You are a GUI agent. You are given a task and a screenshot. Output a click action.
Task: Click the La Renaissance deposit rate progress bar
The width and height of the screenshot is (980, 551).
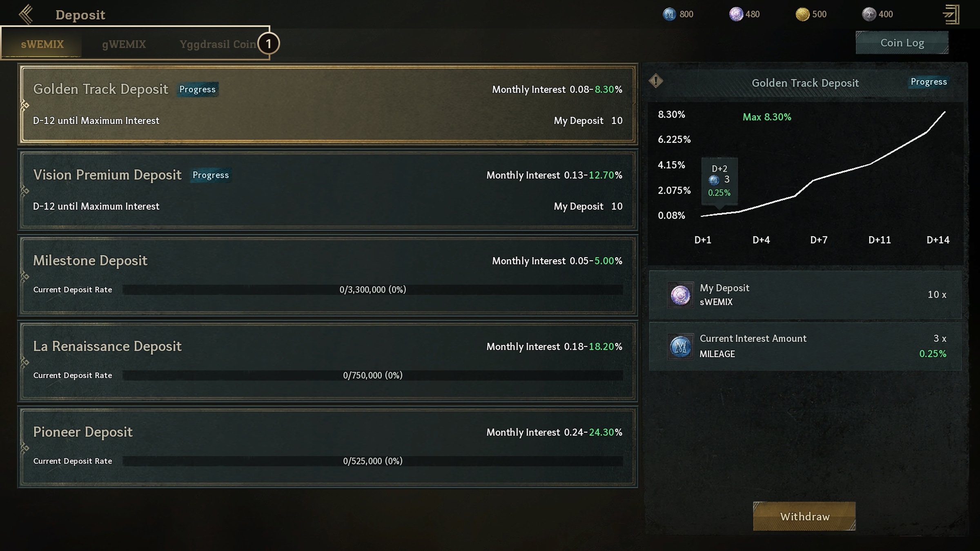(372, 375)
